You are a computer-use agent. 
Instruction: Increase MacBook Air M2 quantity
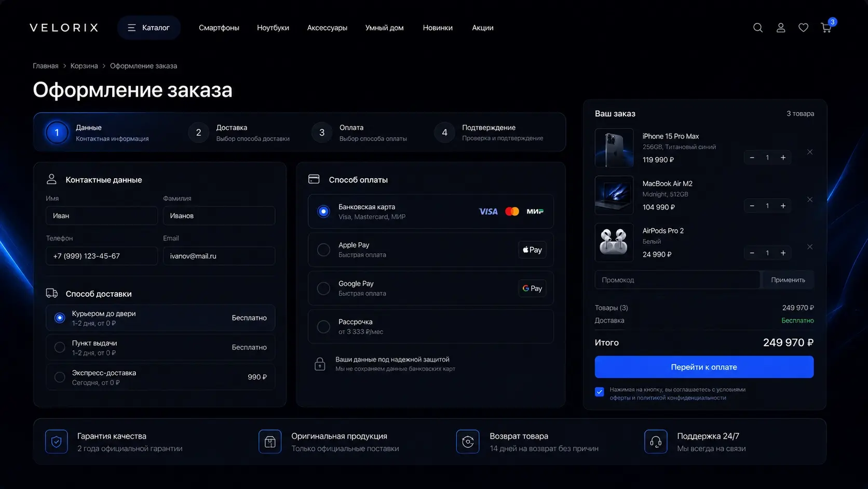coord(783,206)
